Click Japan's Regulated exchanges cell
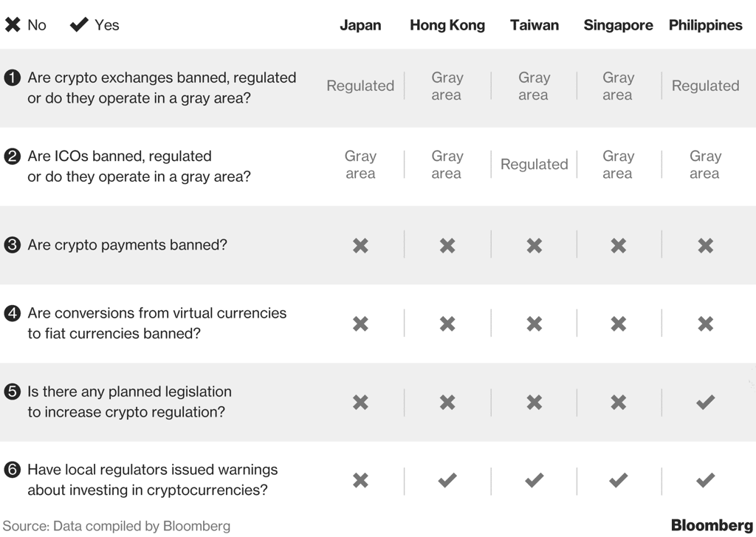756x537 pixels. pyautogui.click(x=360, y=86)
